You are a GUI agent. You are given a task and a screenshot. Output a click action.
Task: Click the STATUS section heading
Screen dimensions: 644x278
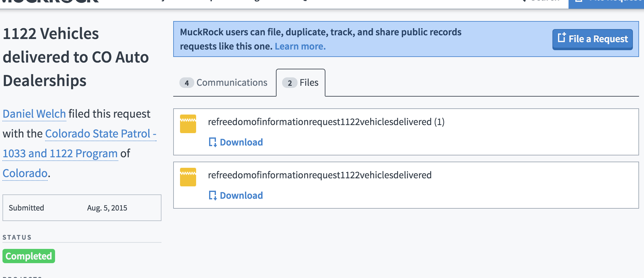point(17,237)
